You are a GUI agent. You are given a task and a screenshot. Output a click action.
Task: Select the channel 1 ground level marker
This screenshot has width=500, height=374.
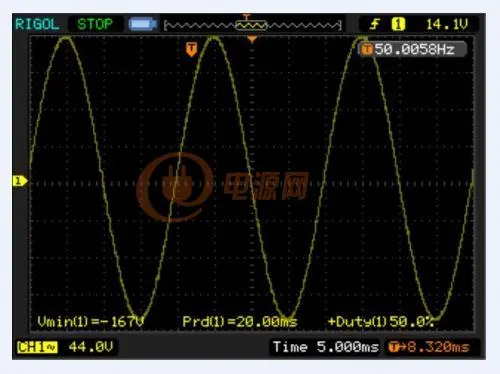pos(20,181)
